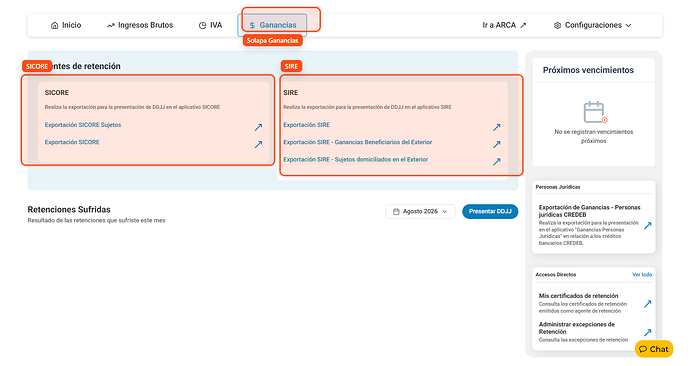
Task: Open the Chat button
Action: 654,349
